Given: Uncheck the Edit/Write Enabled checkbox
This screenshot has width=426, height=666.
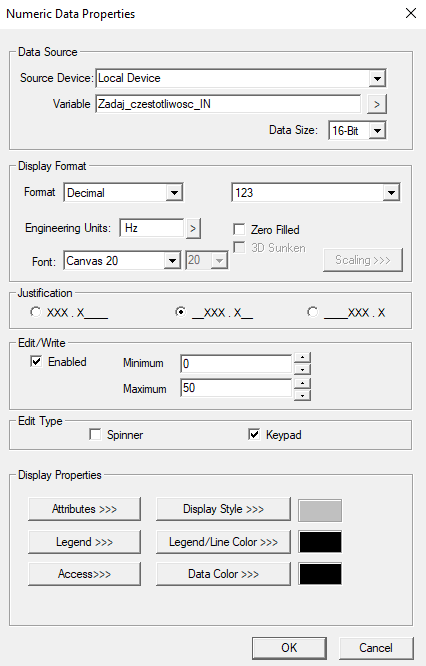Looking at the screenshot, I should point(36,361).
